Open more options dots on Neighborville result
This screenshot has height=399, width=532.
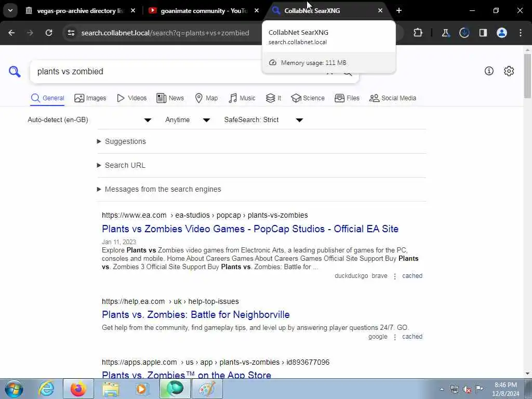tap(395, 337)
